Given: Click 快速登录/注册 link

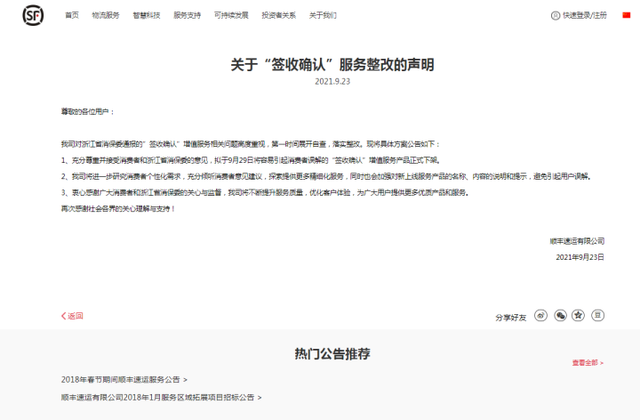Looking at the screenshot, I should tap(585, 16).
